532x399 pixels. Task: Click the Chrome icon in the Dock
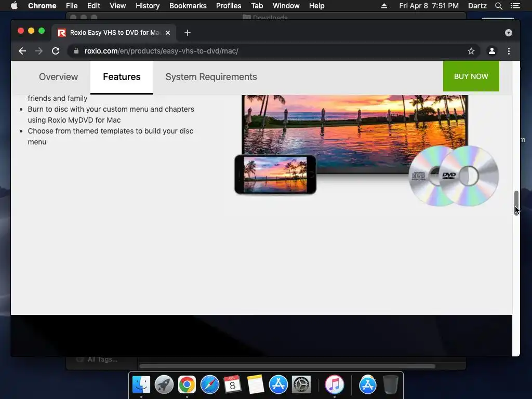tap(187, 385)
